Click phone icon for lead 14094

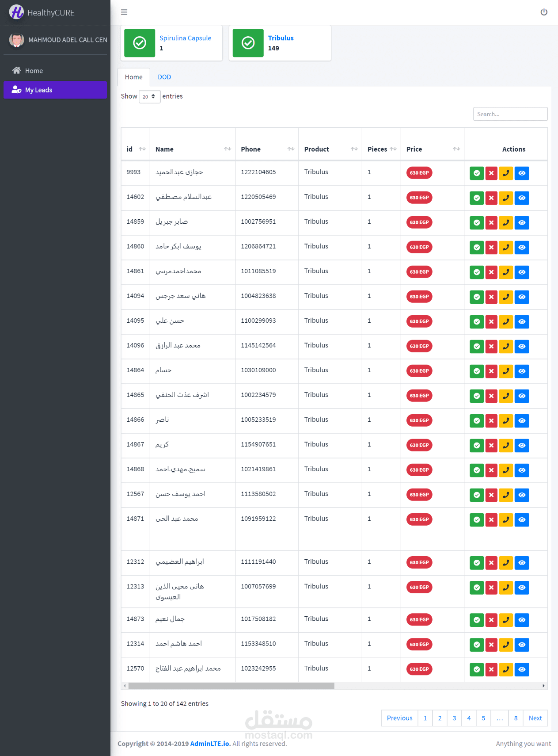[506, 297]
